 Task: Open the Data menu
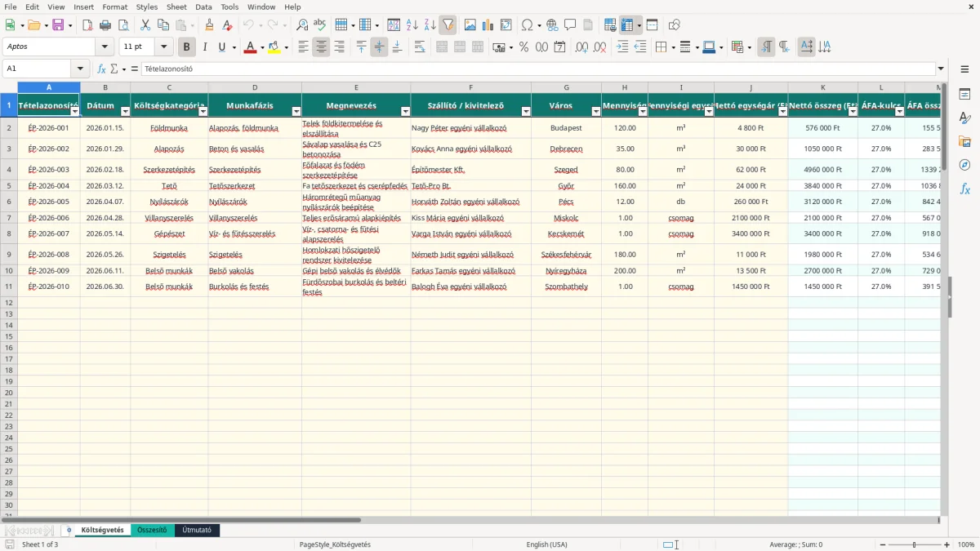click(203, 7)
